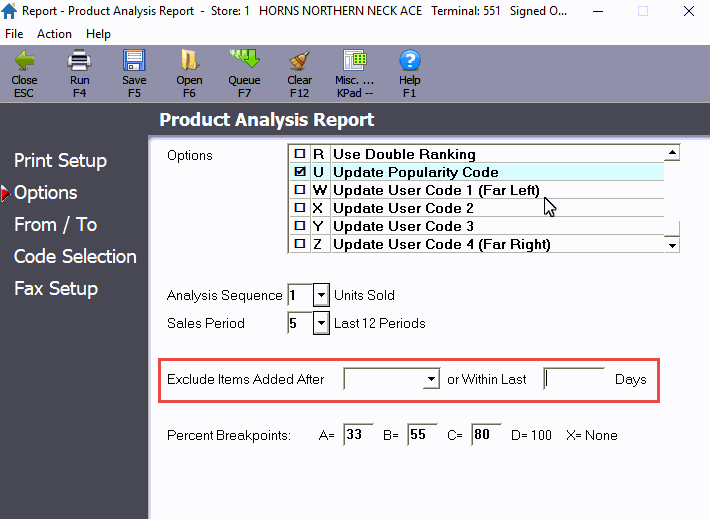
Task: Clear the form with the F12 broom icon
Action: (x=299, y=60)
